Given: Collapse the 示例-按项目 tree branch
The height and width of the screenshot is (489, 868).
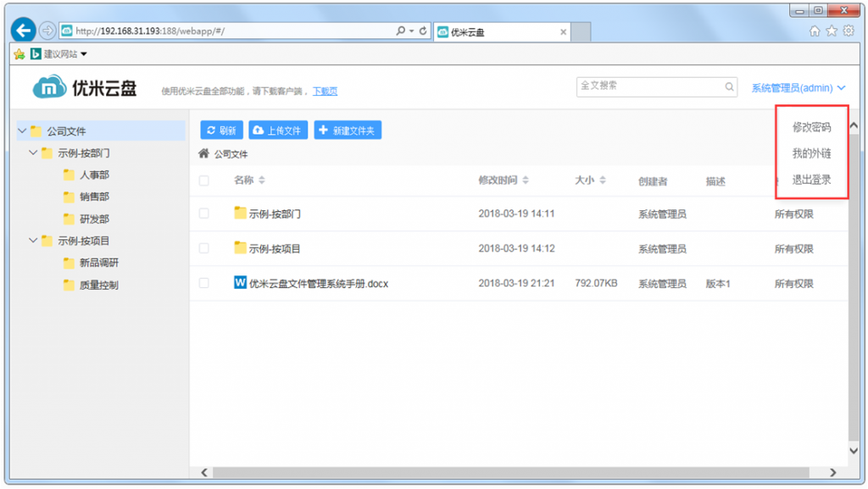Looking at the screenshot, I should [33, 241].
